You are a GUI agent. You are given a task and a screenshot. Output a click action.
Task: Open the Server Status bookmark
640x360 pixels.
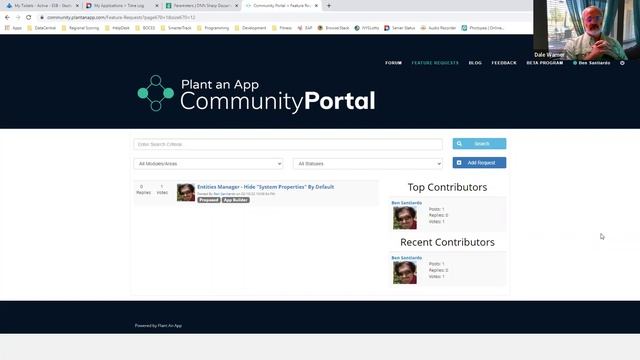pos(400,28)
